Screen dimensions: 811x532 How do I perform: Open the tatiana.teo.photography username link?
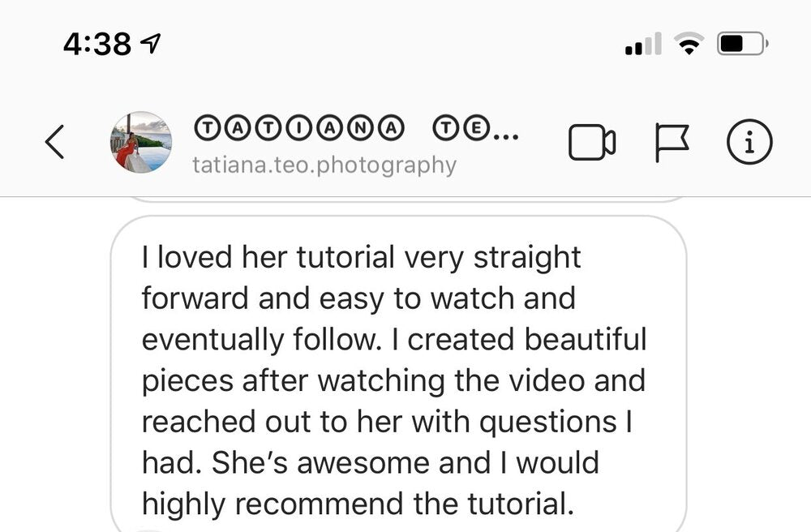324,165
